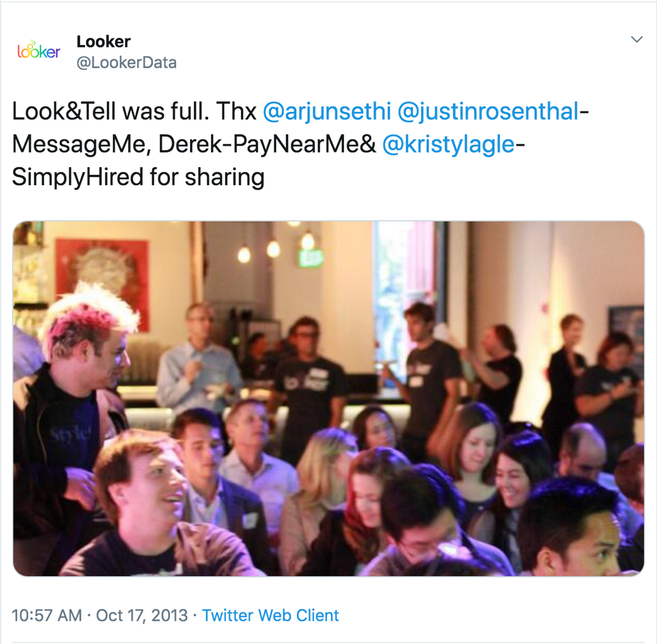Click the 'MessageMe, Derek-PayNearMe&' text
Viewport: 657px width, 644px height.
tap(194, 144)
